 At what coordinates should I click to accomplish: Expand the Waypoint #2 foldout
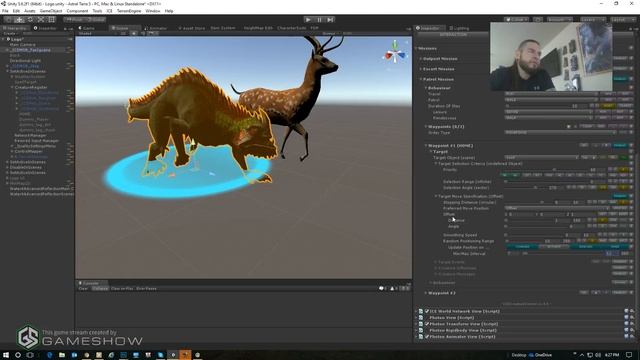click(426, 293)
